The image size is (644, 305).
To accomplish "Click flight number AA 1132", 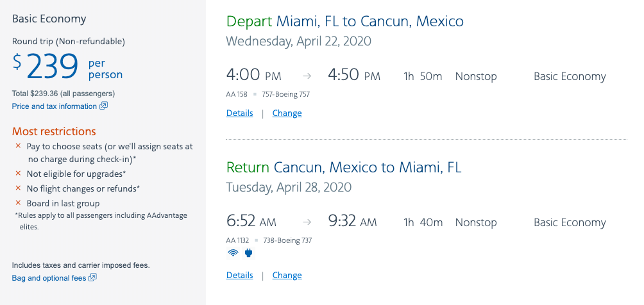I will (x=239, y=240).
